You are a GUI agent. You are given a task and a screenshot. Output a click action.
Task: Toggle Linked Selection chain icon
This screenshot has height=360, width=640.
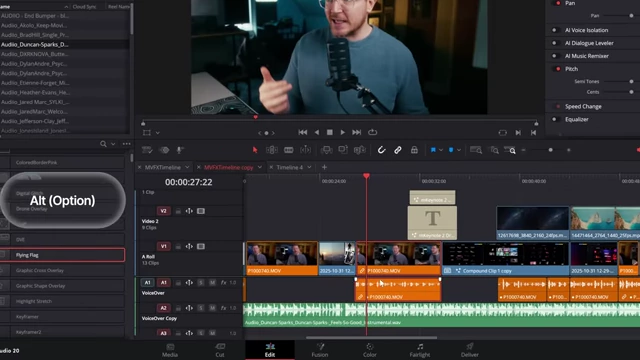point(398,150)
